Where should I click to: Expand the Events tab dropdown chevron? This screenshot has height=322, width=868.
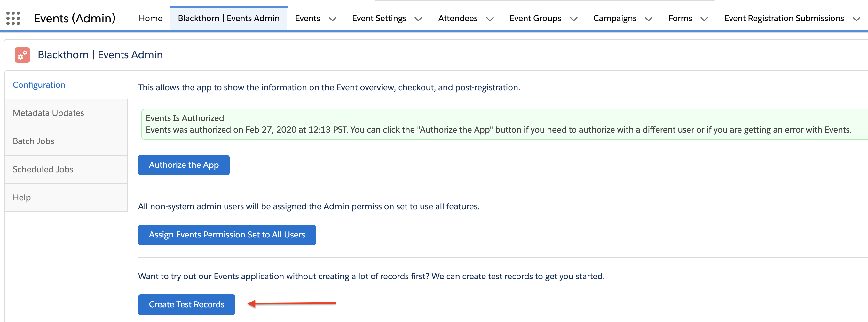tap(332, 19)
